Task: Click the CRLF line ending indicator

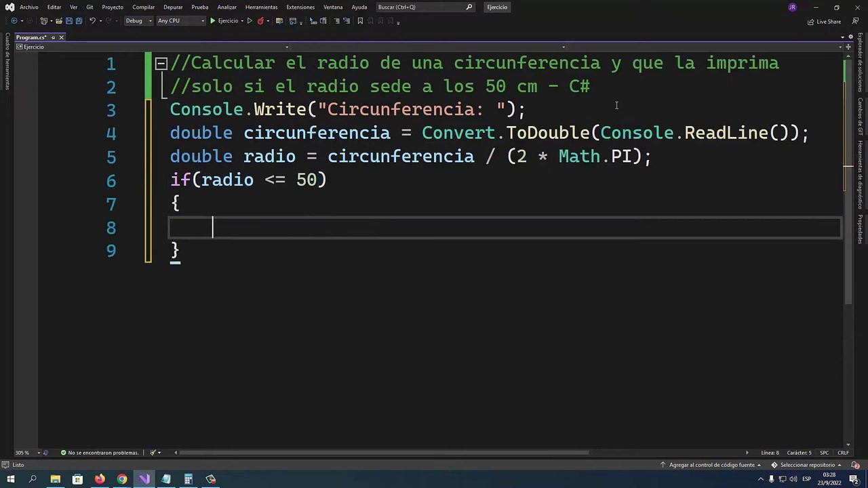Action: pyautogui.click(x=843, y=453)
